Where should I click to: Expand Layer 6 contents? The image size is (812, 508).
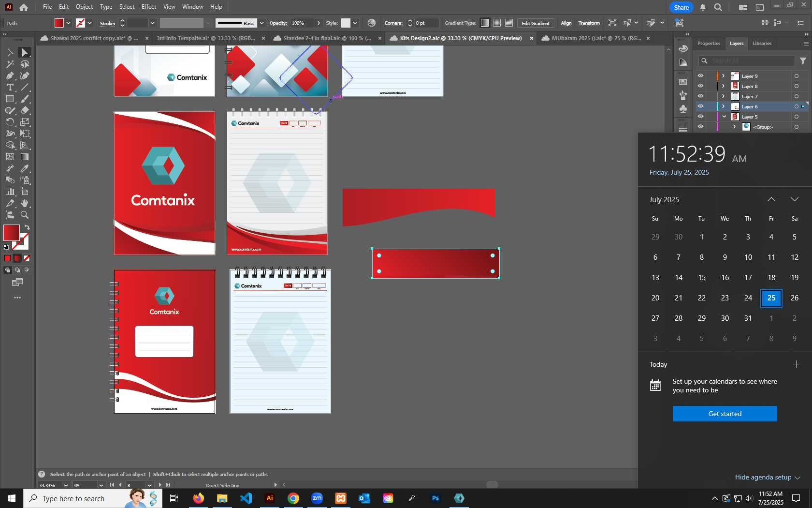724,106
